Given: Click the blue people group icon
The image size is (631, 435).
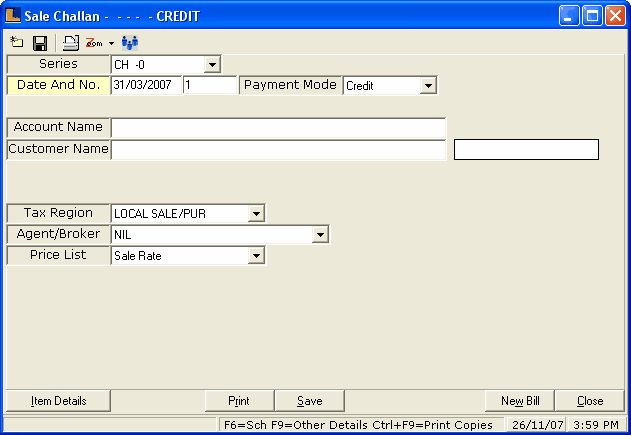Looking at the screenshot, I should (130, 43).
